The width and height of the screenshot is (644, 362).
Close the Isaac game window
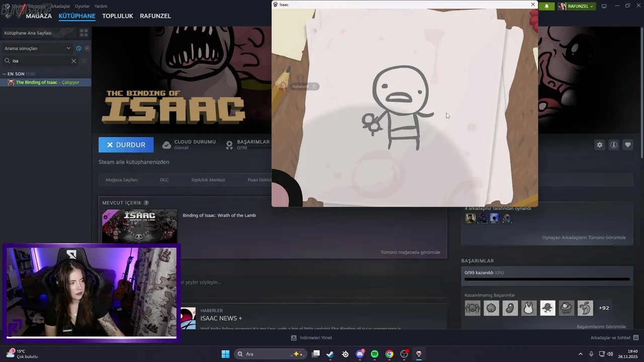[x=533, y=5]
